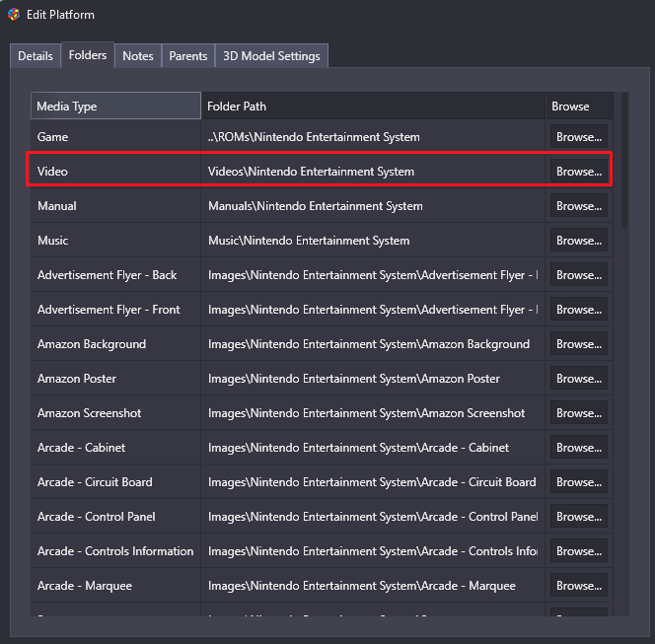Edit the ..\ROMs\Nintendo Entertainment System path

coord(373,137)
